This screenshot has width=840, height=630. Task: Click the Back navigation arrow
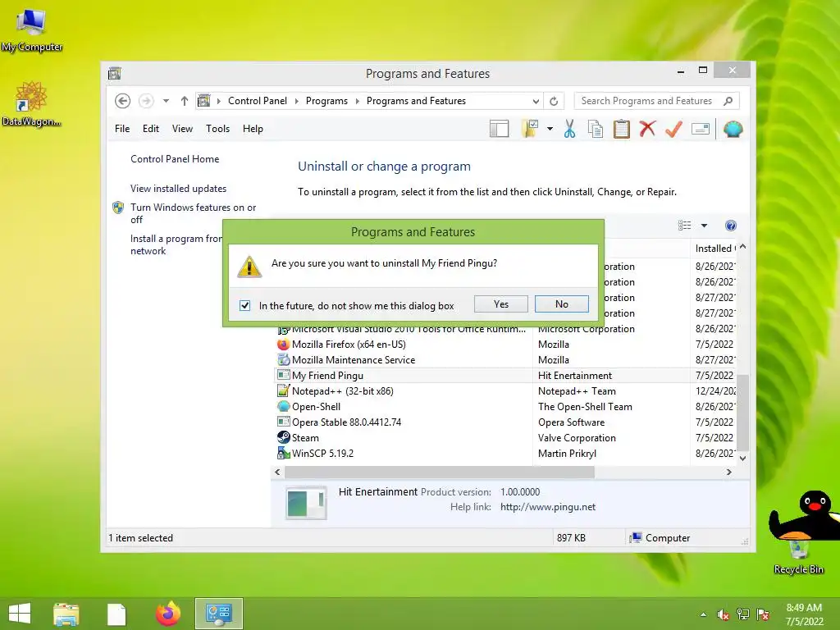click(123, 101)
